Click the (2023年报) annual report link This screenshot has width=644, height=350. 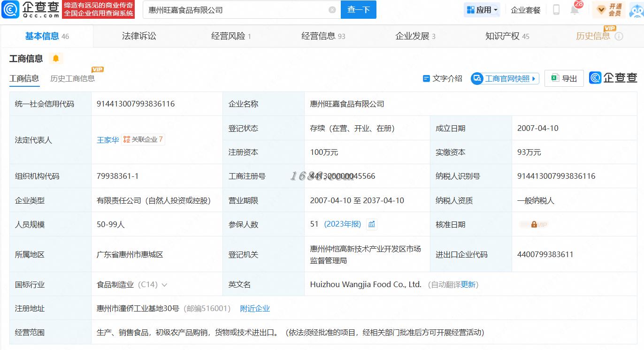(x=343, y=224)
